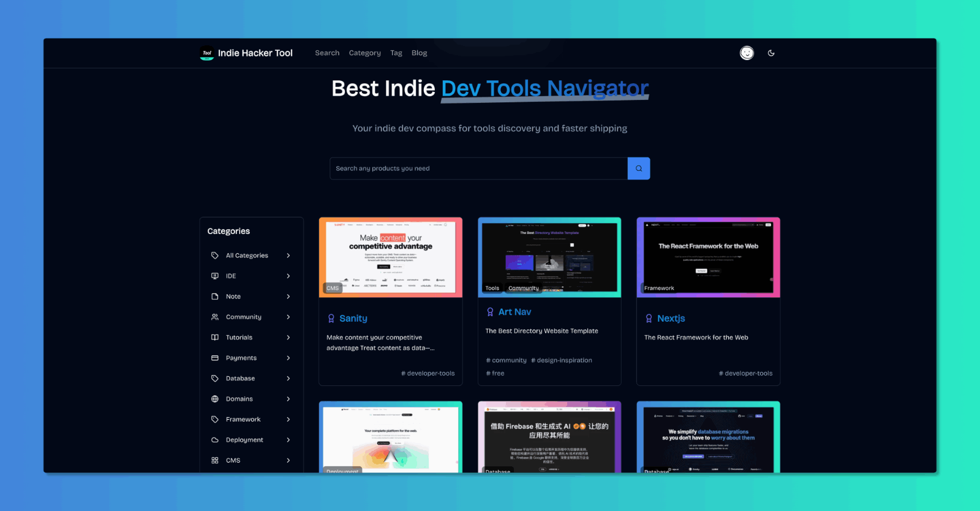Expand the CMS category chevron

coord(288,460)
